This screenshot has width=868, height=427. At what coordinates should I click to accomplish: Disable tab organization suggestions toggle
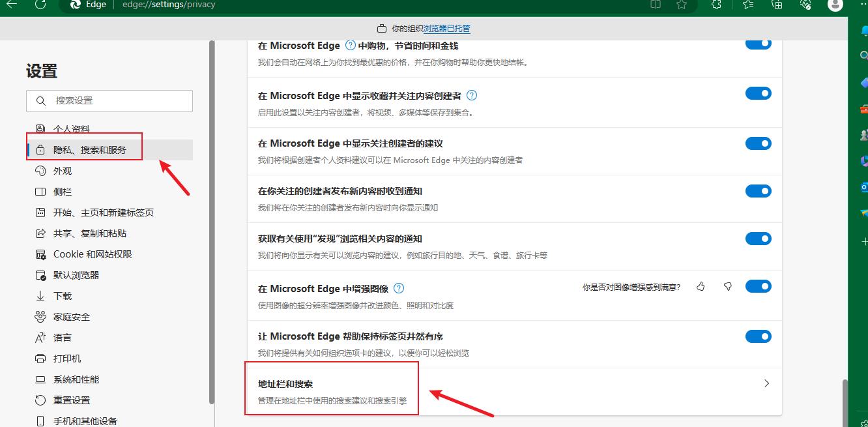[x=758, y=336]
